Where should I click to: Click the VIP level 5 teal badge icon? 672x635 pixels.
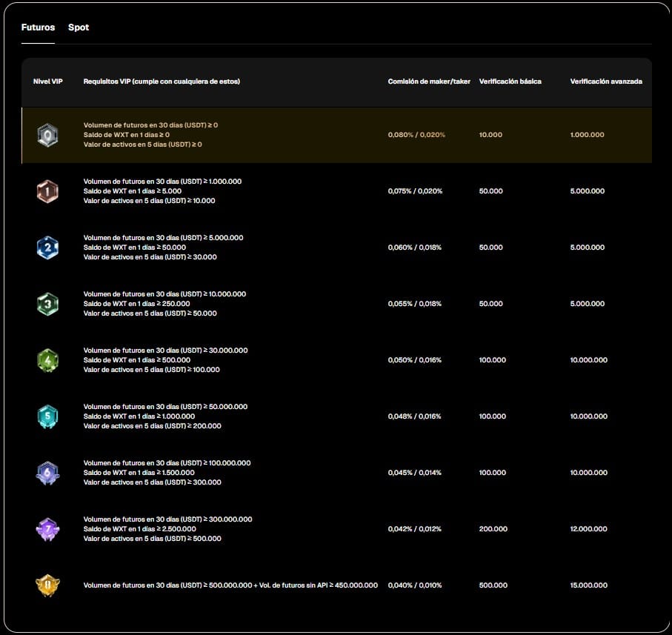coord(47,416)
